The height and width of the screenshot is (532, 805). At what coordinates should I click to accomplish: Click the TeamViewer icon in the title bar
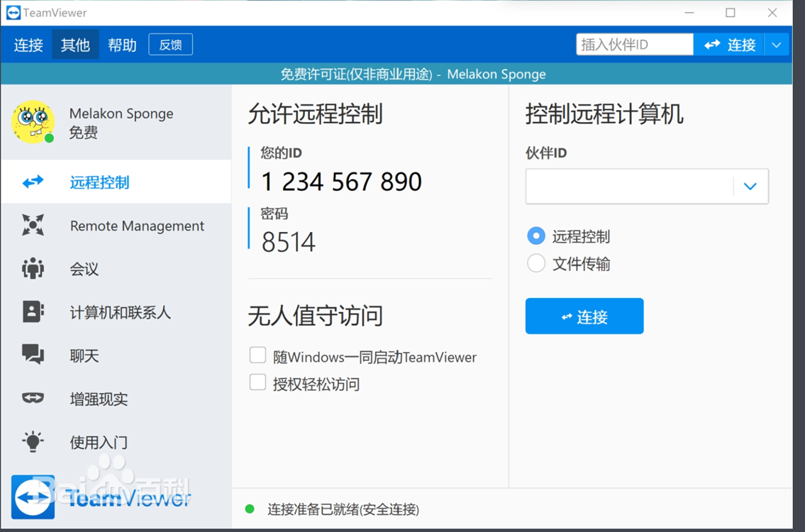click(13, 12)
